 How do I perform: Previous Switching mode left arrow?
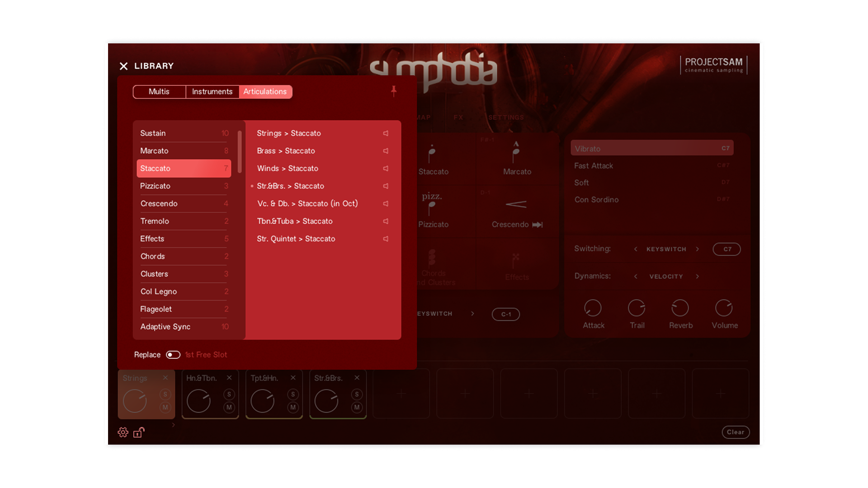pyautogui.click(x=636, y=249)
